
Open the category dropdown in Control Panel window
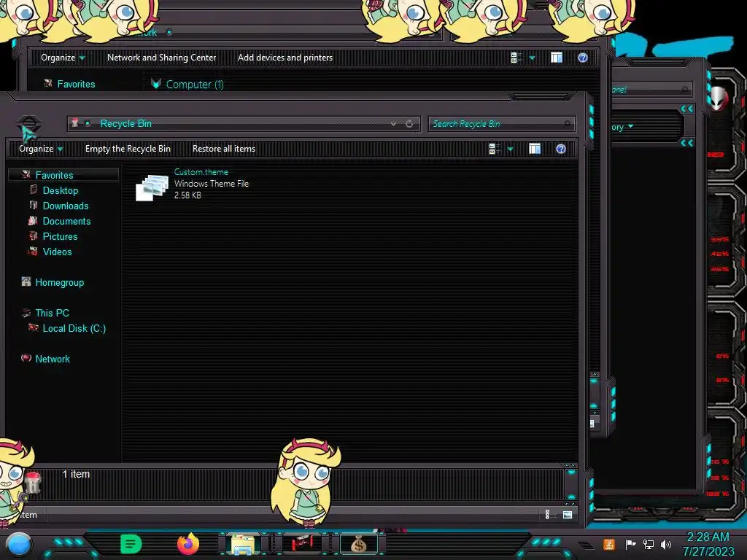point(631,126)
